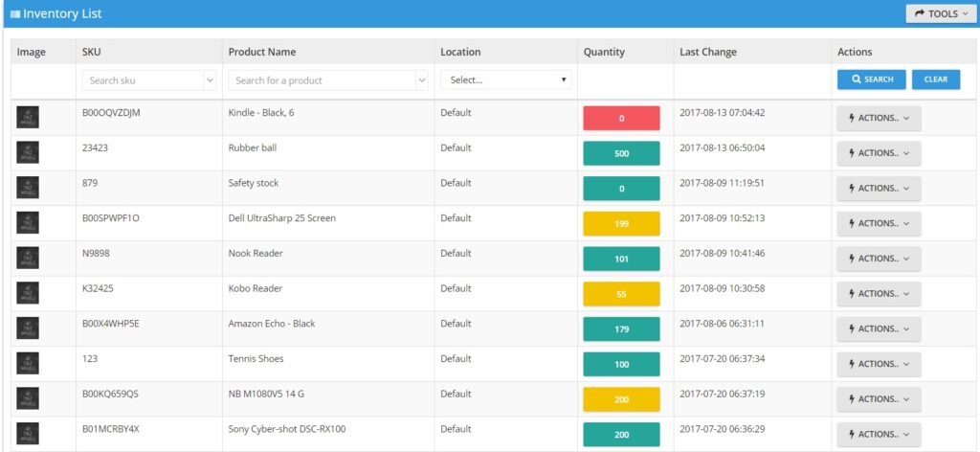Viewport: 980px width, 452px height.
Task: Click product name Amazon Echo - Black
Action: (272, 324)
